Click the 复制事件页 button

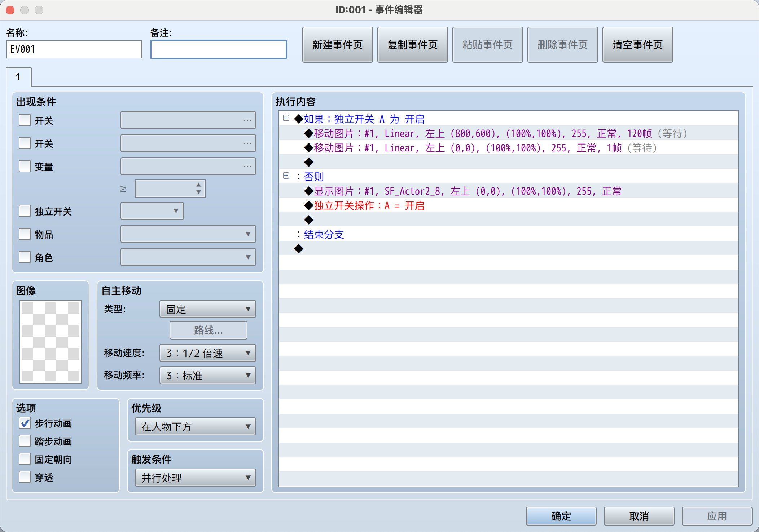click(412, 45)
